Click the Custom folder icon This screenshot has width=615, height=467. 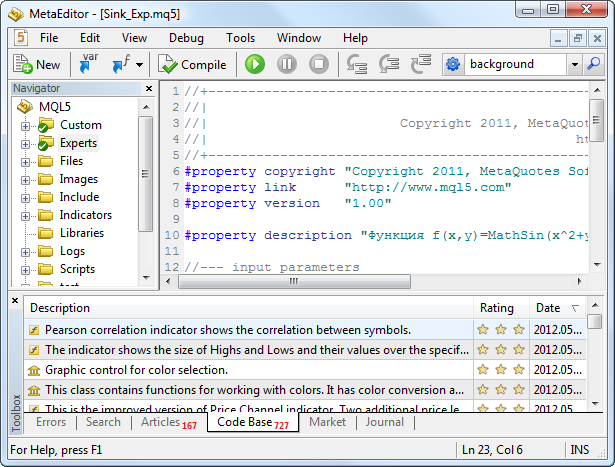[x=45, y=125]
